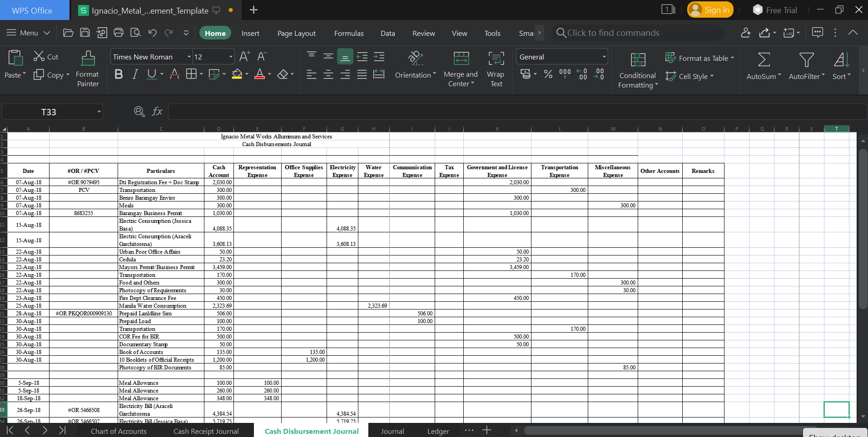Toggle center horizontal alignment
Image resolution: width=868 pixels, height=437 pixels.
coord(328,74)
